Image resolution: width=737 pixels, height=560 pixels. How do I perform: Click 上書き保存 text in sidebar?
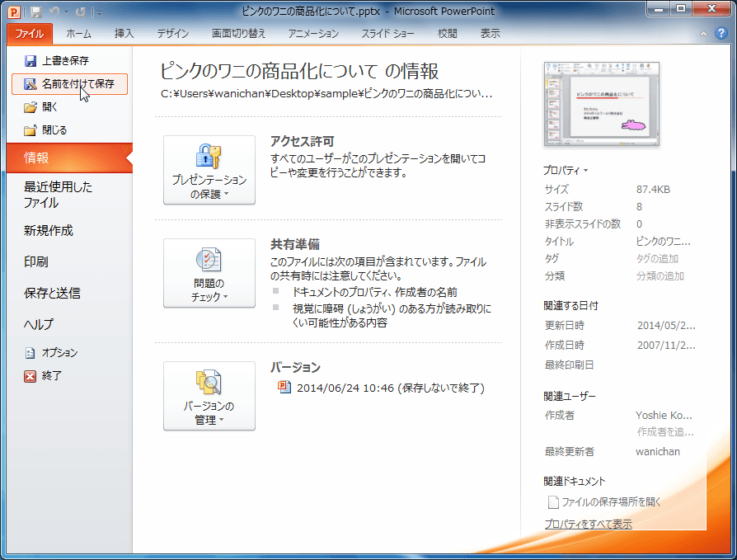[65, 61]
